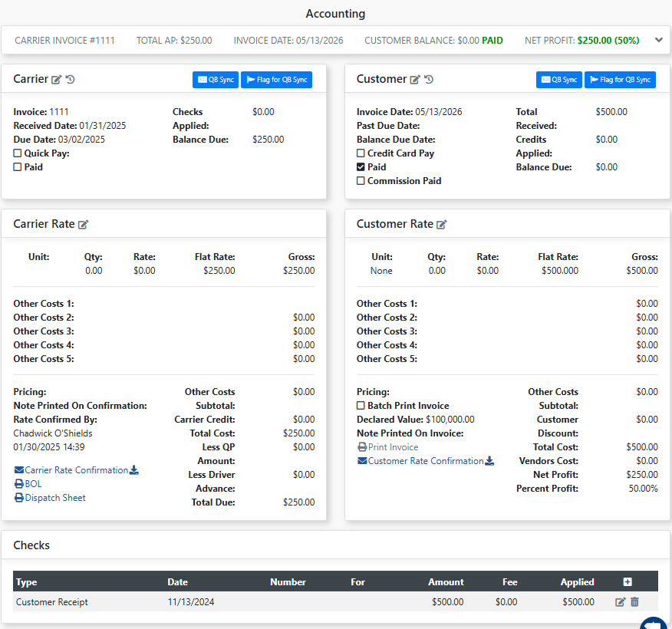Click the Date column header in Checks
The image size is (672, 629).
(178, 582)
